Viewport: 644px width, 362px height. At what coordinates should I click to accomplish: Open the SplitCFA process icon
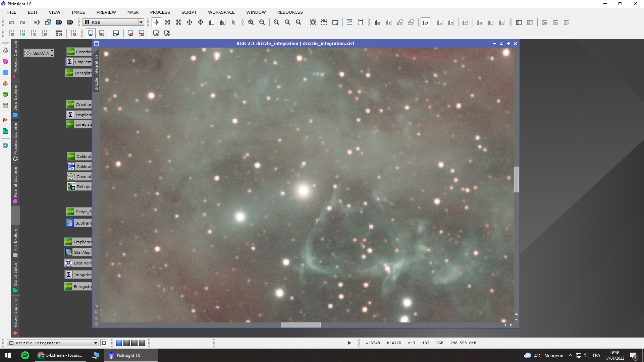click(39, 53)
